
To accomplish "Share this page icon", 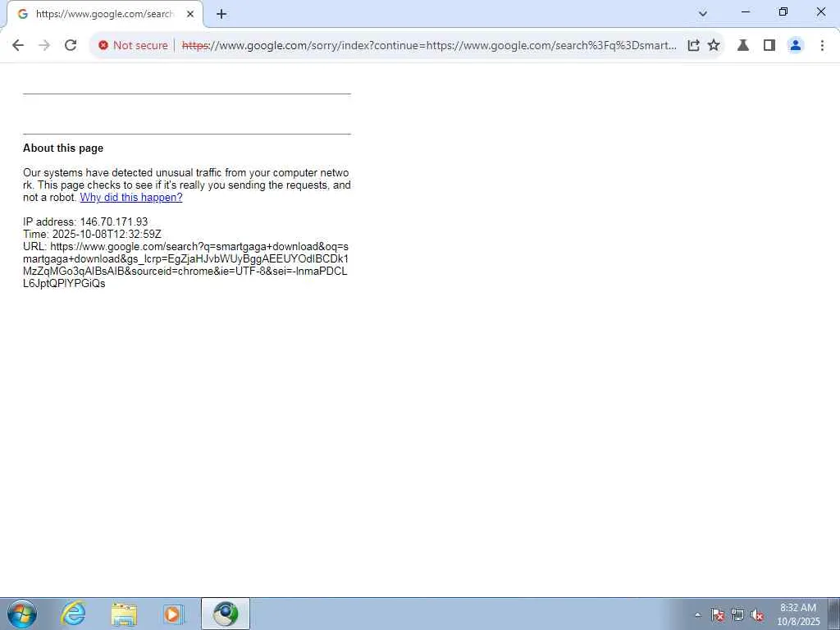I will [693, 46].
